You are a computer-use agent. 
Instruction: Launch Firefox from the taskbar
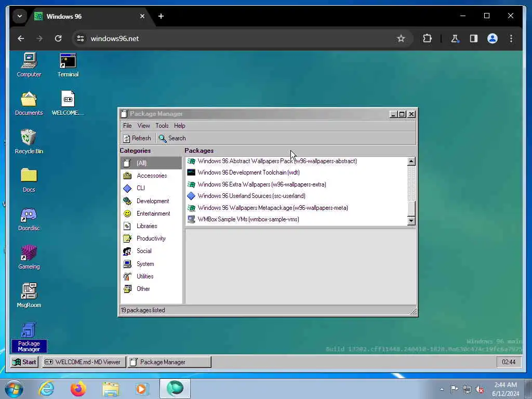[78, 389]
